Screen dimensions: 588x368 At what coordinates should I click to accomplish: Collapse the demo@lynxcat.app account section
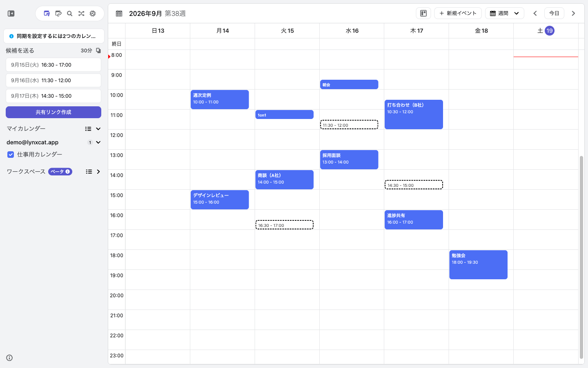(x=98, y=142)
